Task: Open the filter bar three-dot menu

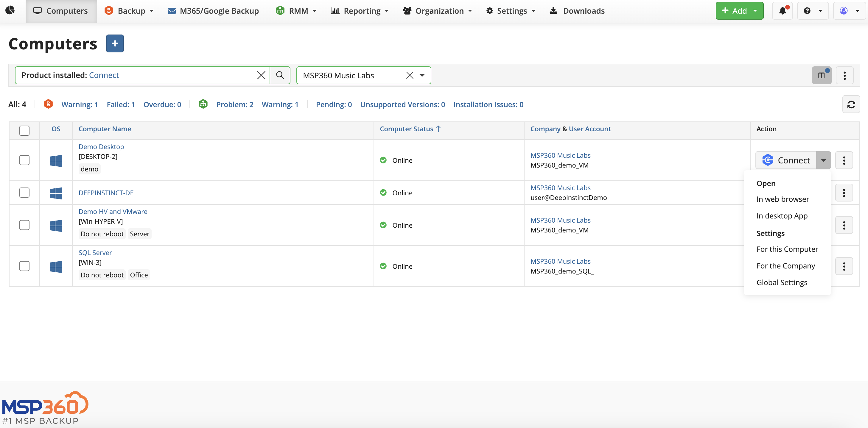Action: [844, 75]
